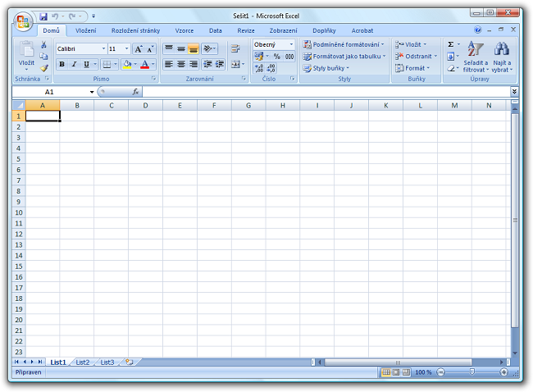Align text left
The width and height of the screenshot is (533, 392).
[169, 64]
